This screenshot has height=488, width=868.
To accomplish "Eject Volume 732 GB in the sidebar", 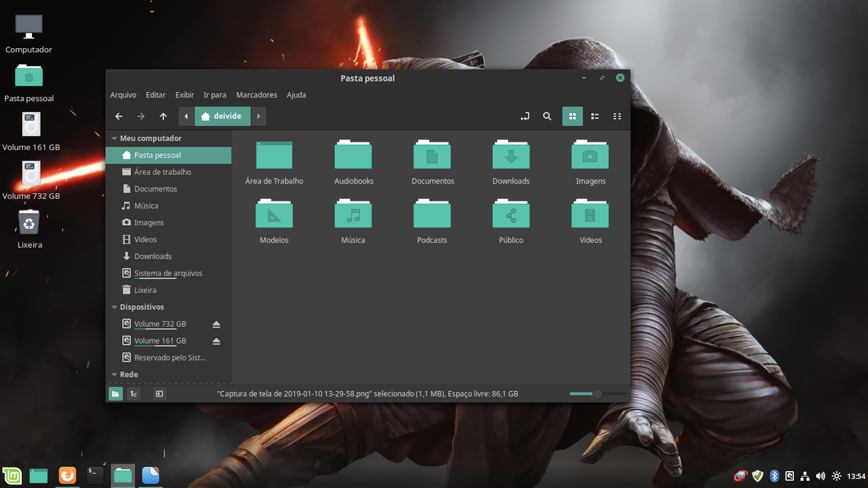I will (x=216, y=324).
